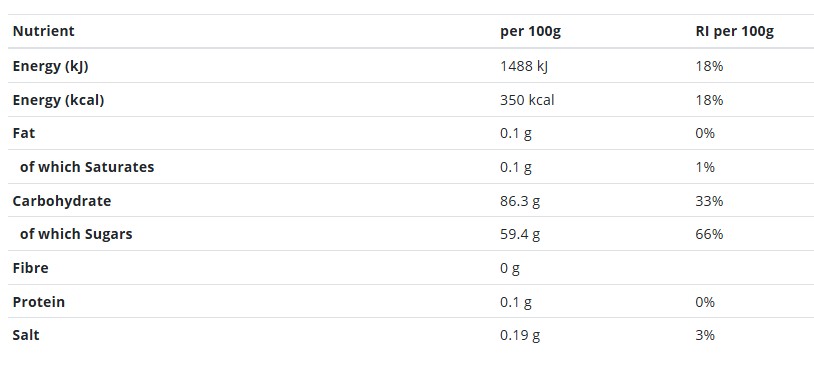Select the Fibre row label

tap(31, 268)
